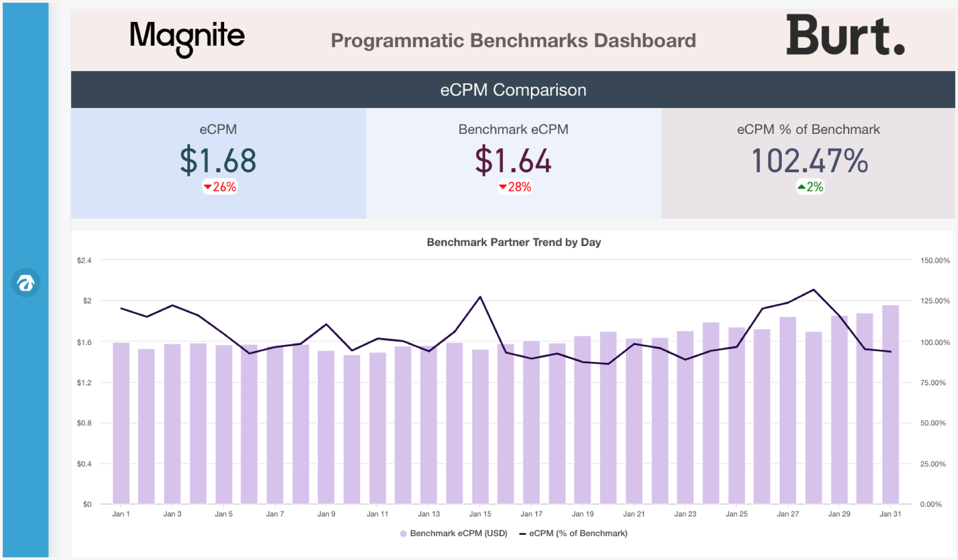Click the line peak at Jan 28
958x560 pixels.
click(814, 290)
